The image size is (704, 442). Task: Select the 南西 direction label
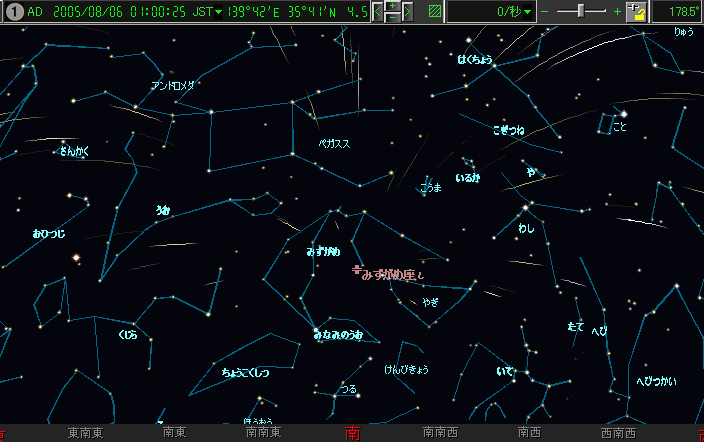[x=529, y=433]
